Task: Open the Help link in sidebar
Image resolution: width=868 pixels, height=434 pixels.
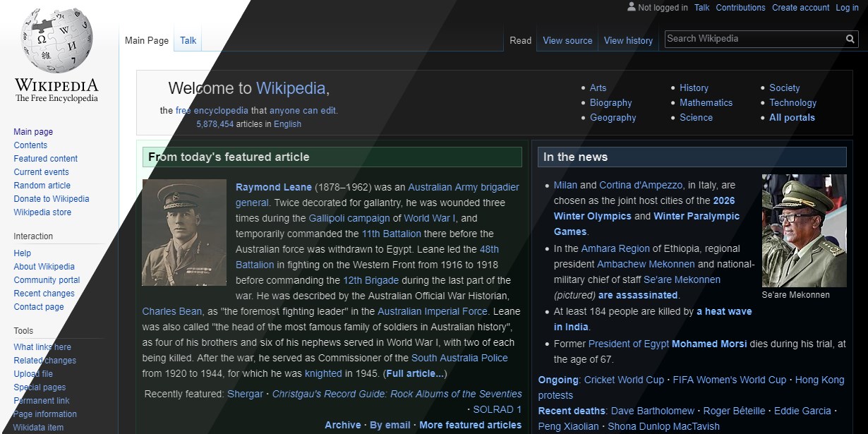Action: (23, 253)
